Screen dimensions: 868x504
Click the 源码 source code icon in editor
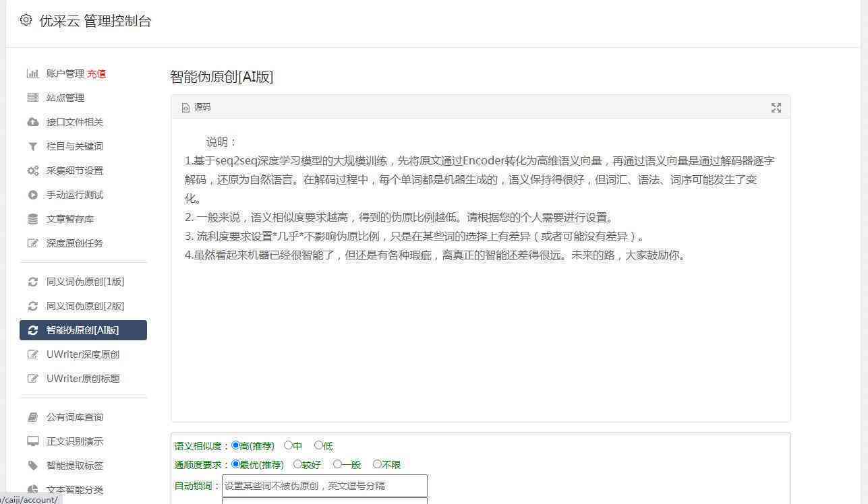click(x=185, y=108)
